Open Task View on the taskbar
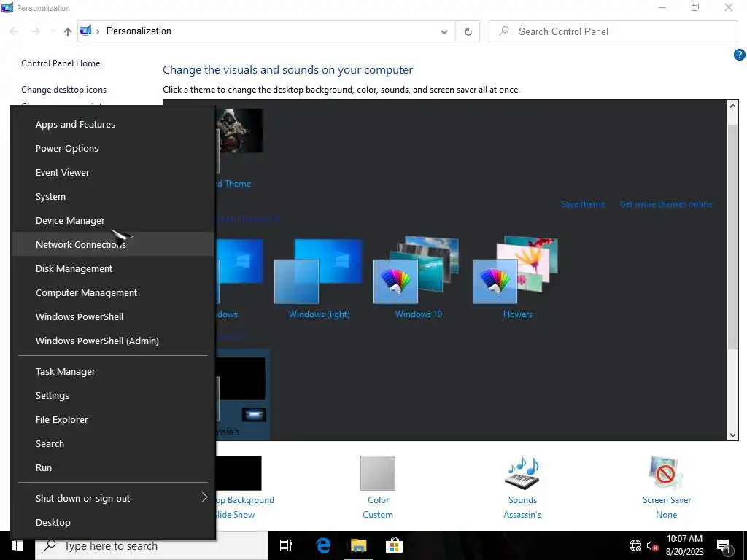Viewport: 747px width, 560px height. click(x=286, y=545)
